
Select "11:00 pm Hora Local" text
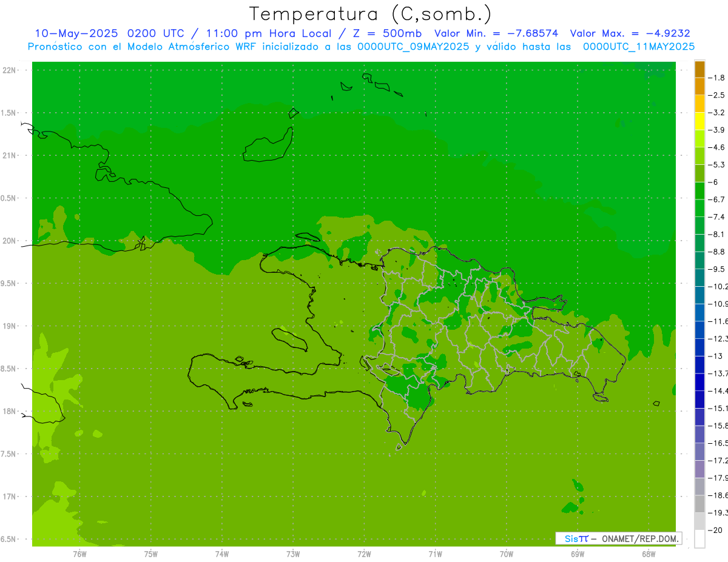tap(268, 33)
